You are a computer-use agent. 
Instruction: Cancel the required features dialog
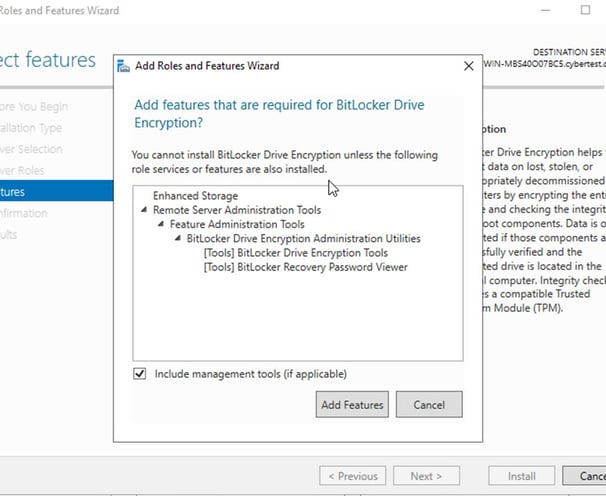(x=429, y=404)
